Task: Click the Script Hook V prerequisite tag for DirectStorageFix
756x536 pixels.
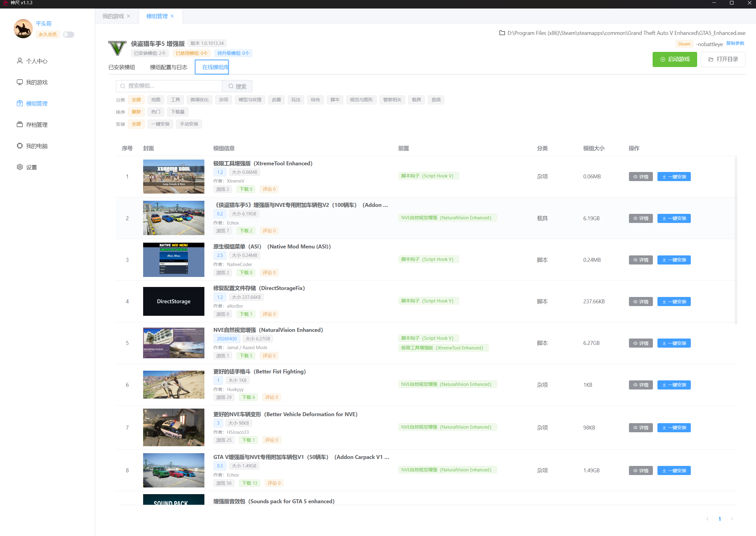Action: pyautogui.click(x=428, y=301)
